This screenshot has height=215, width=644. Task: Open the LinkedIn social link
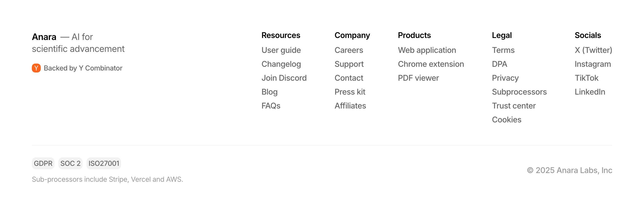tap(590, 92)
